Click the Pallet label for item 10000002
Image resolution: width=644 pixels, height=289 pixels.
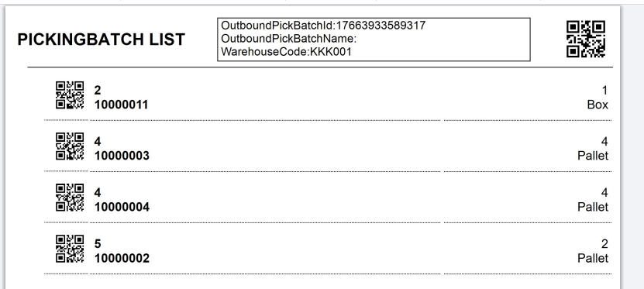(593, 259)
